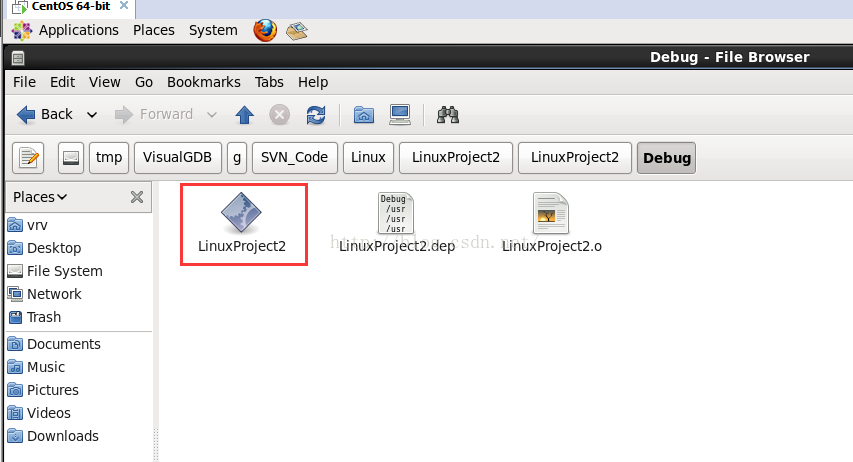The height and width of the screenshot is (462, 853).
Task: Open the Forward history dropdown arrow
Action: [212, 115]
